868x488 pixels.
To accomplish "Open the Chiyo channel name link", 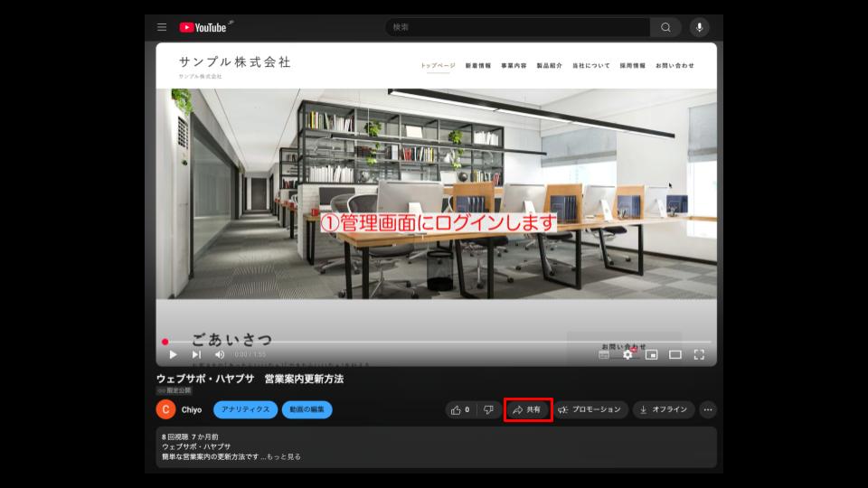I will point(192,410).
